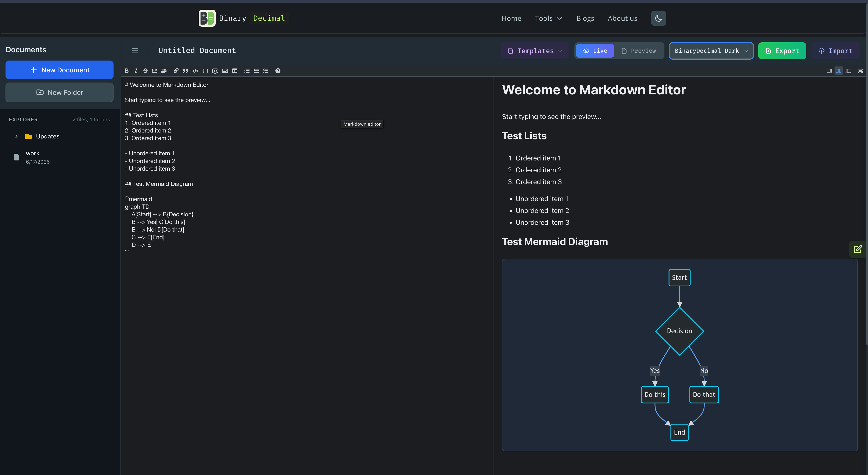
Task: Click the BinaryDecimal logo icon
Action: pos(207,18)
